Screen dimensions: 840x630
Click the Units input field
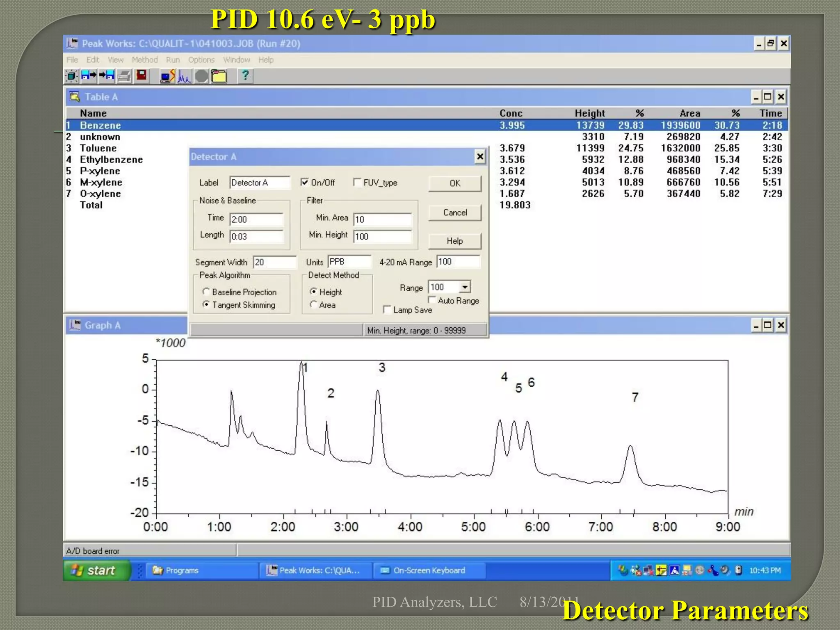pyautogui.click(x=349, y=262)
